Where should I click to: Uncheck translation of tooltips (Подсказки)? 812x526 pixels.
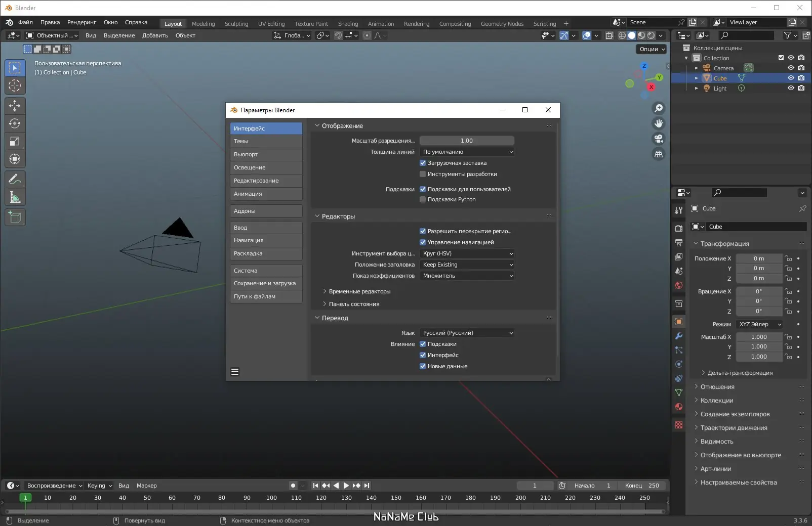423,344
